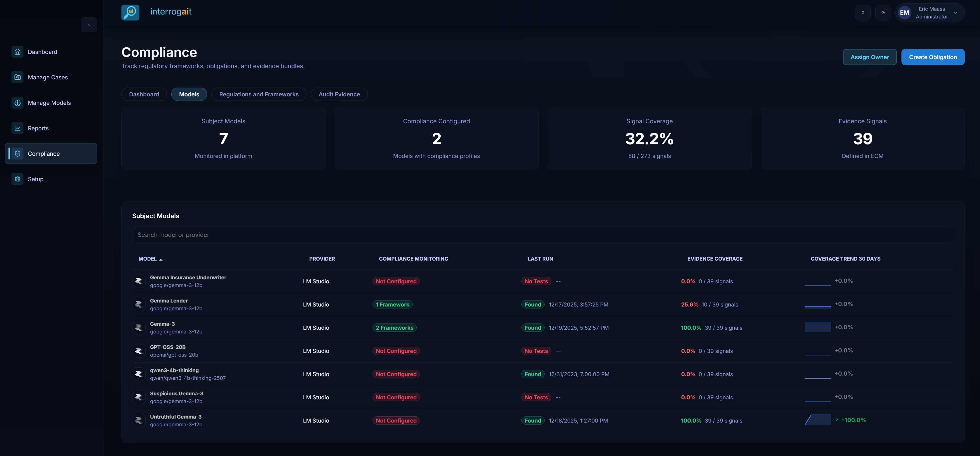
Task: Open Setup with the gear icon
Action: (x=17, y=179)
